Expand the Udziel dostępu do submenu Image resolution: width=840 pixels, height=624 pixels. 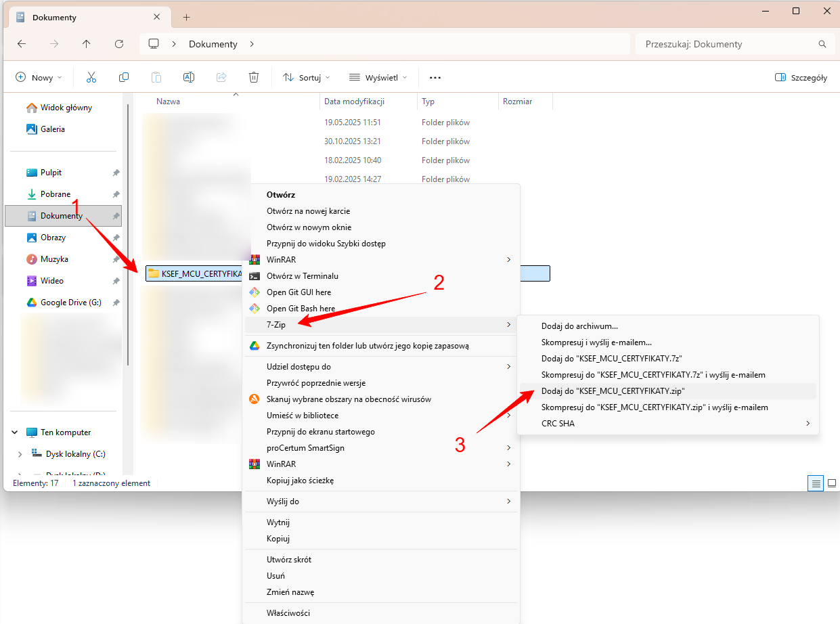pyautogui.click(x=509, y=367)
